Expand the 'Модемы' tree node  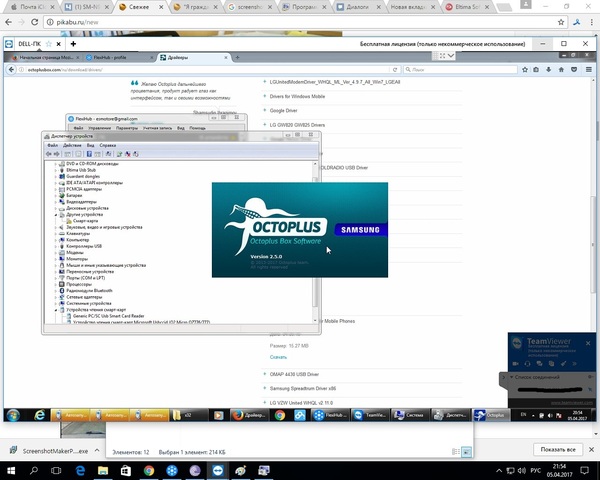point(55,253)
